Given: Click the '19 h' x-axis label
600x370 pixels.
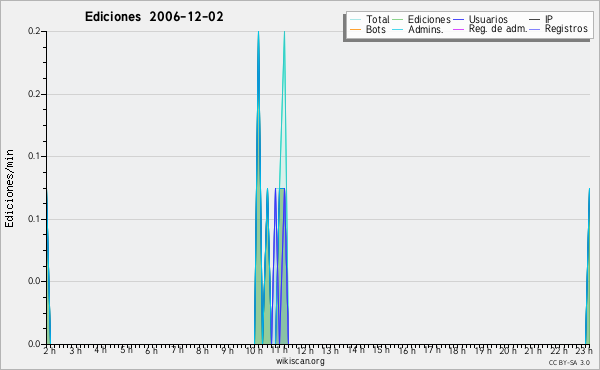Looking at the screenshot, I should click(x=483, y=350).
